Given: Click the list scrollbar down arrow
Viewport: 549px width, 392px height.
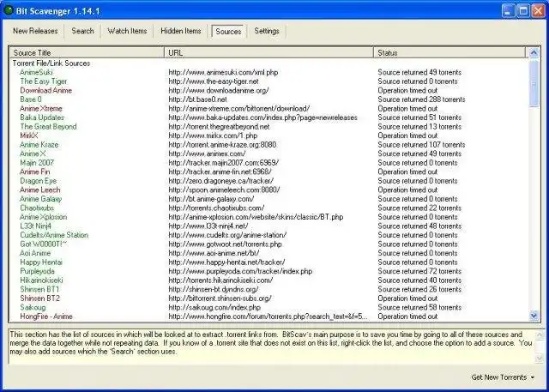Looking at the screenshot, I should (x=534, y=316).
